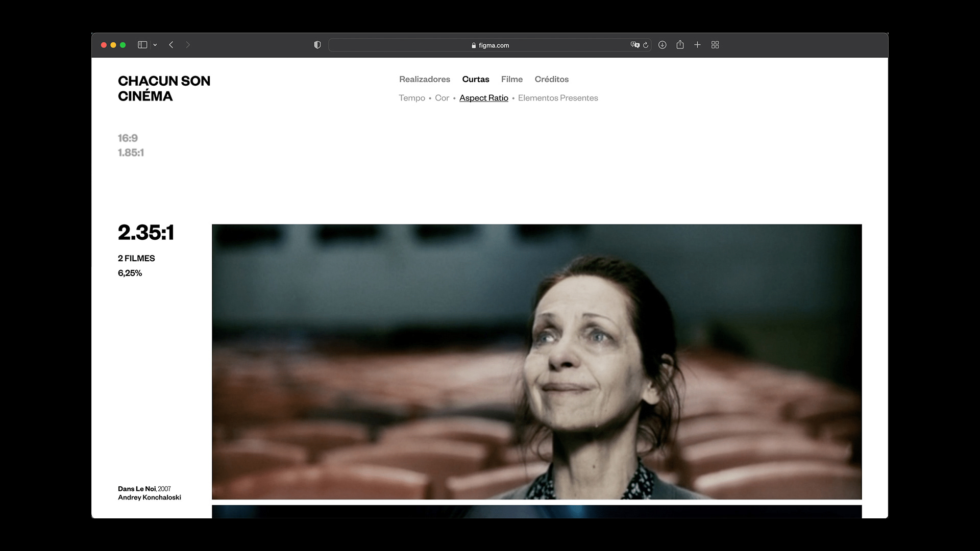Screen dimensions: 980x551
Task: Toggle the Safari sidebar icon
Action: point(142,45)
